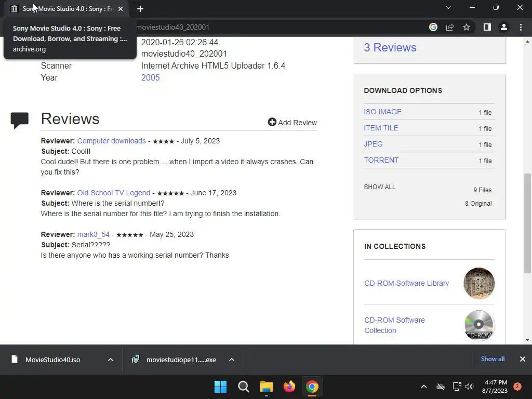Open the Chrome three-dot menu

(x=521, y=27)
